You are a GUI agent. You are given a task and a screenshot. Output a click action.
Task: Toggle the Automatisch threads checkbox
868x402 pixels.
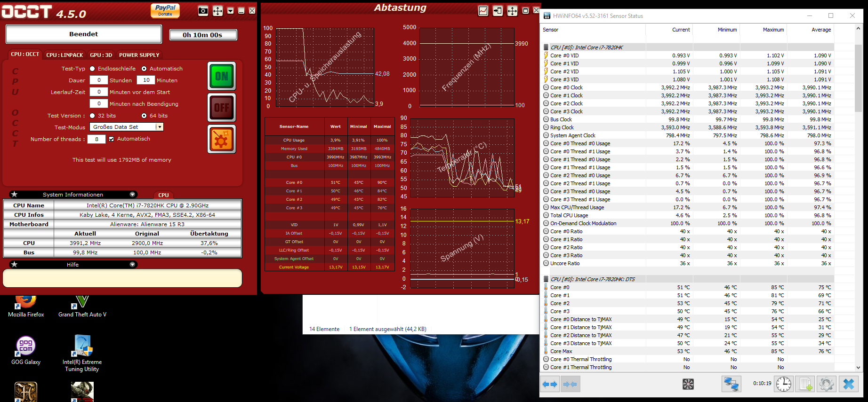[112, 139]
